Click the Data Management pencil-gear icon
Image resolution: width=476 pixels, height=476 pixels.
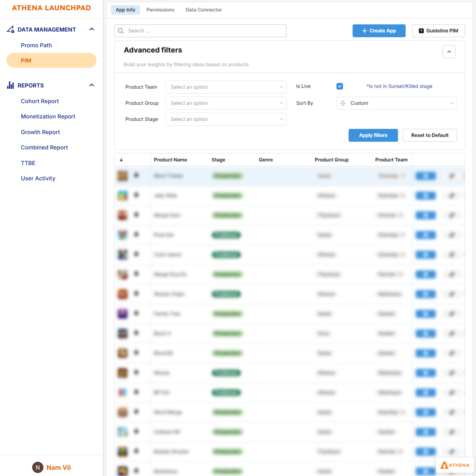point(11,29)
